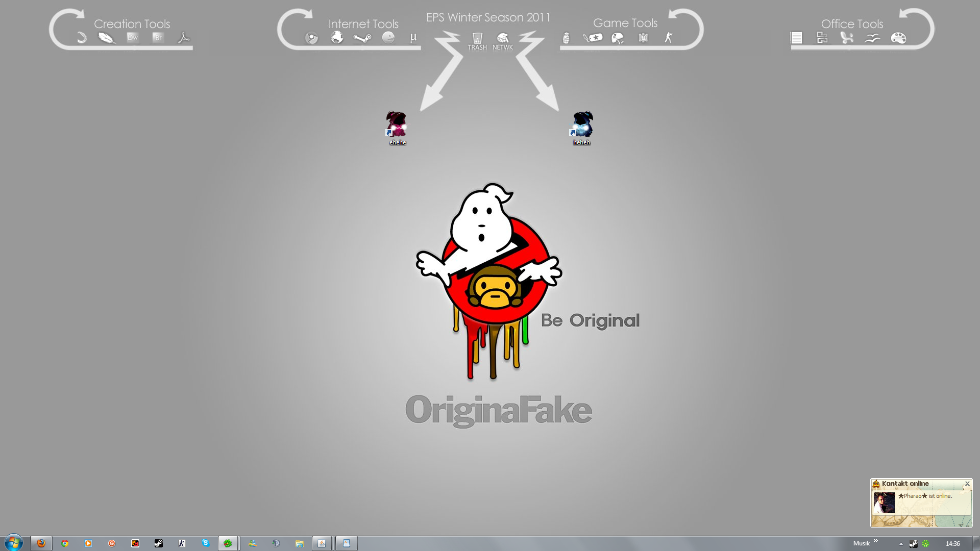The height and width of the screenshot is (551, 980).
Task: Launch Counter-Strike icon in Game Tools
Action: (x=669, y=38)
